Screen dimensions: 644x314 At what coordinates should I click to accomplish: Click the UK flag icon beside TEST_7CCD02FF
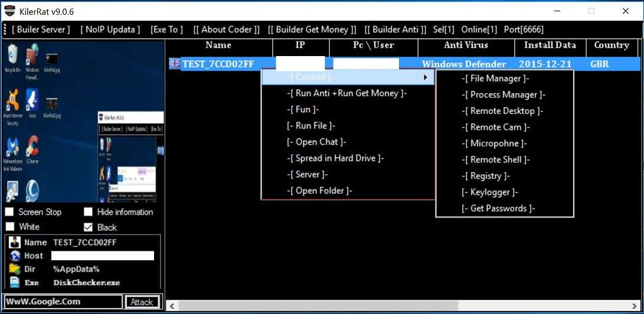[175, 64]
